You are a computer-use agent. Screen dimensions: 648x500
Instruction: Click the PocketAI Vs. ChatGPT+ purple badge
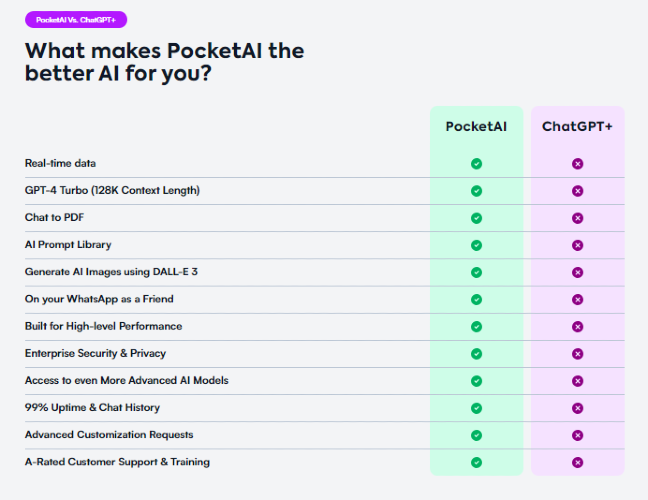point(76,20)
